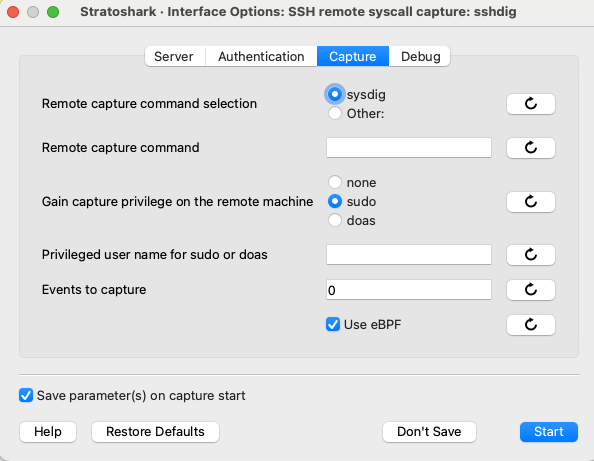Open the Authentication tab
The image size is (594, 461).
[x=261, y=56]
